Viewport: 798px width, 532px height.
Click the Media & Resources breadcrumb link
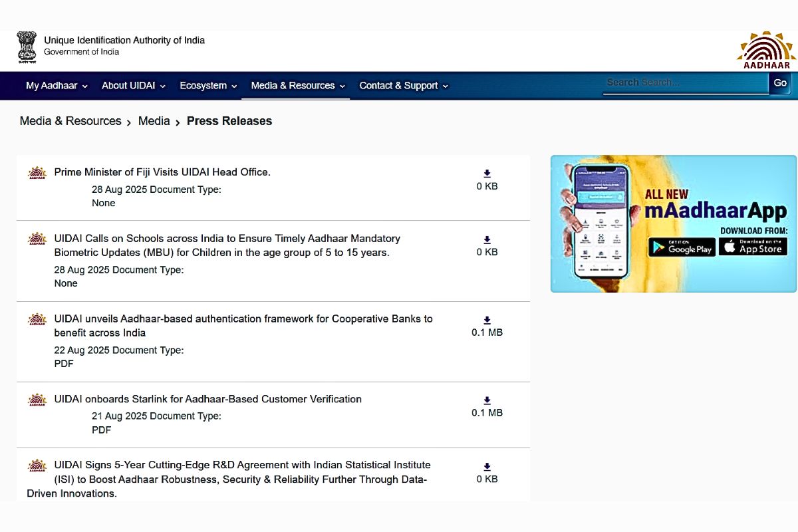[x=70, y=121]
